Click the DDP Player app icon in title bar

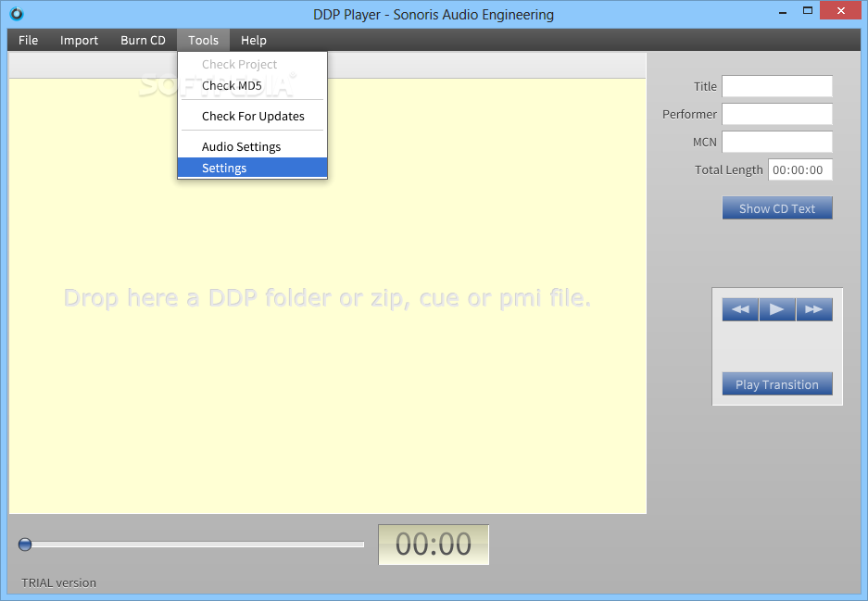tap(17, 14)
